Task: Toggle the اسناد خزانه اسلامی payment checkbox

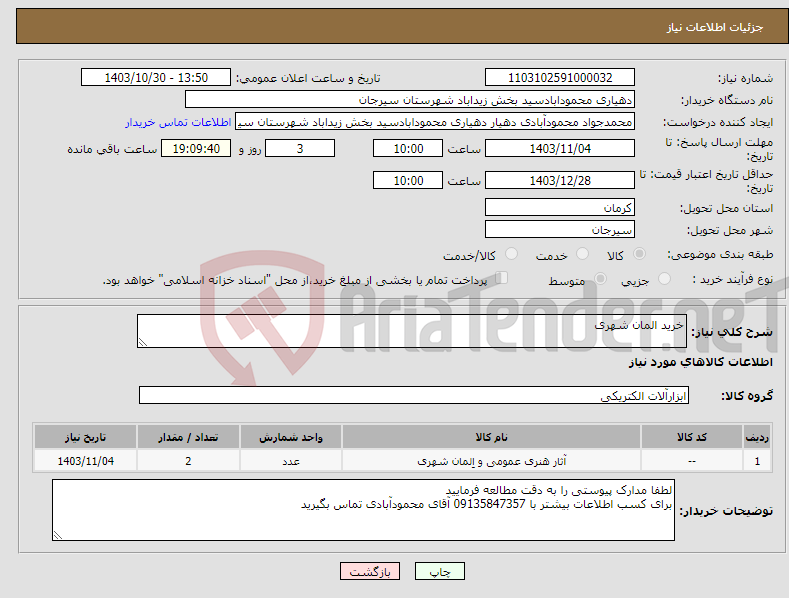Action: (x=502, y=277)
